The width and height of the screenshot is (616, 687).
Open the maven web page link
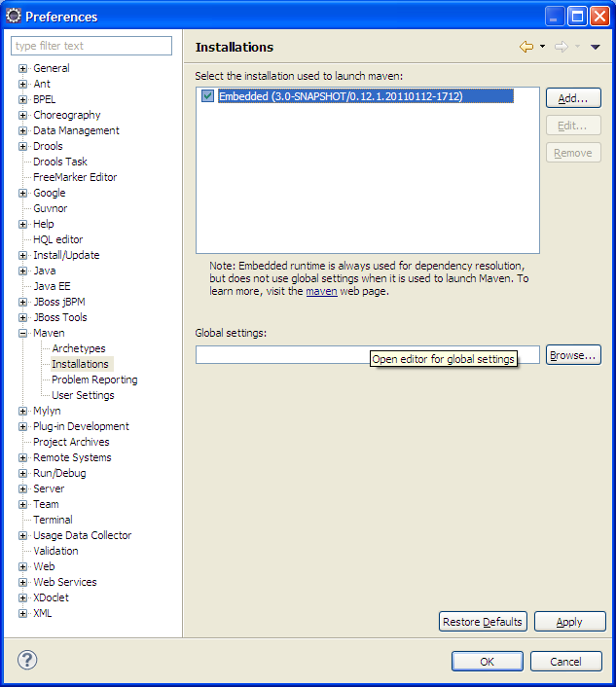pos(321,291)
